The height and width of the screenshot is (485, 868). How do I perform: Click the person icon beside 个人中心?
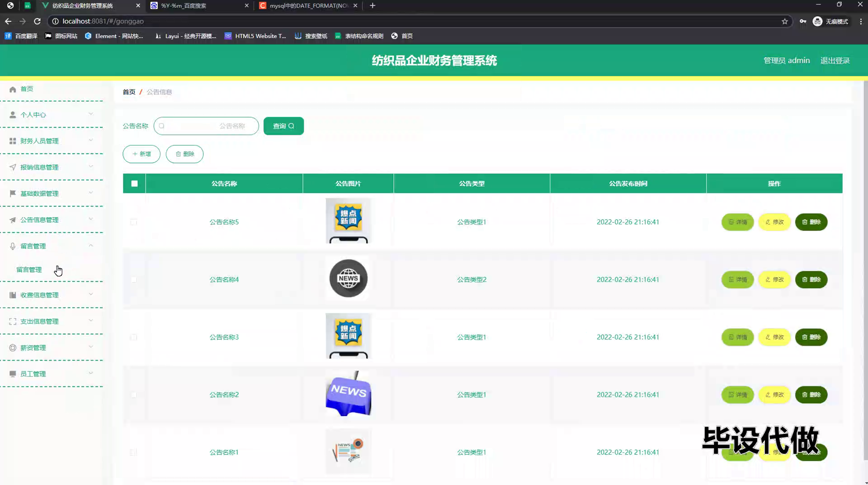tap(13, 115)
